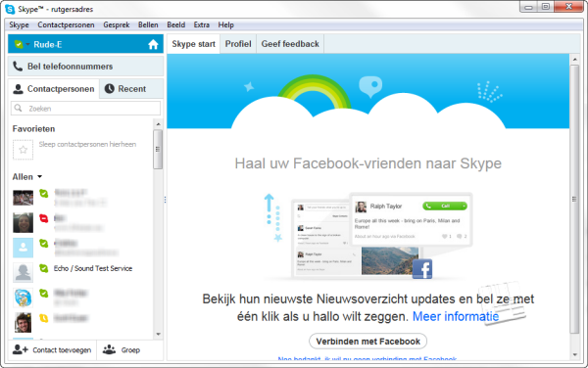The image size is (588, 368).
Task: Click the phone icon for Bel telefoonnummers
Action: 18,67
